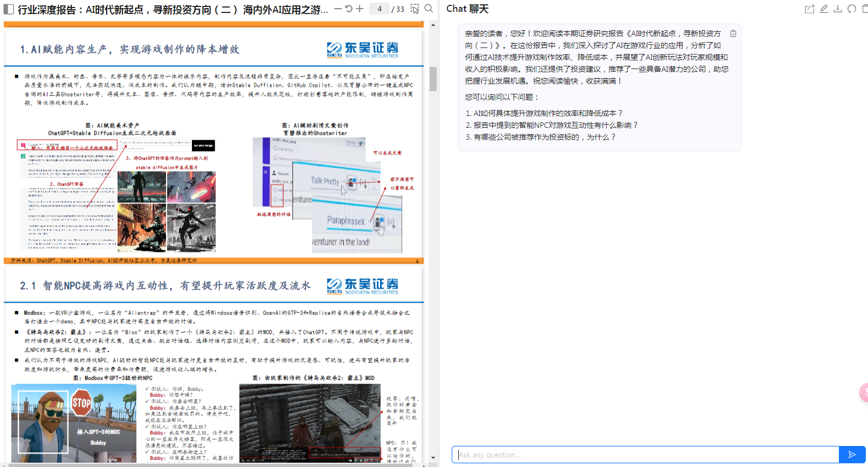The width and height of the screenshot is (868, 467).
Task: Click the "您可以询问以下问题：" line in chat
Action: point(502,97)
